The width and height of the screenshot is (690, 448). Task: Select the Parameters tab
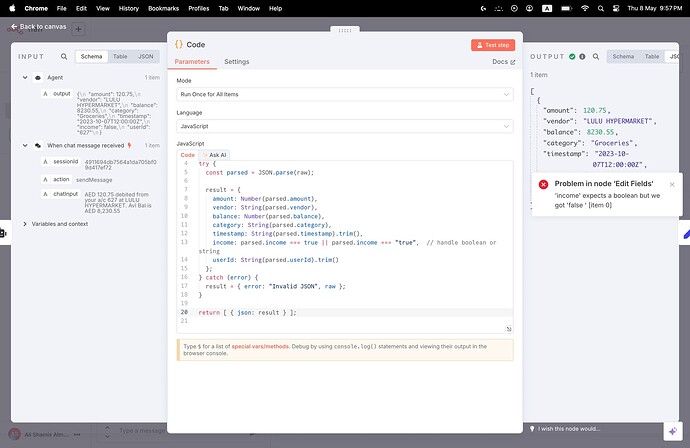(192, 62)
